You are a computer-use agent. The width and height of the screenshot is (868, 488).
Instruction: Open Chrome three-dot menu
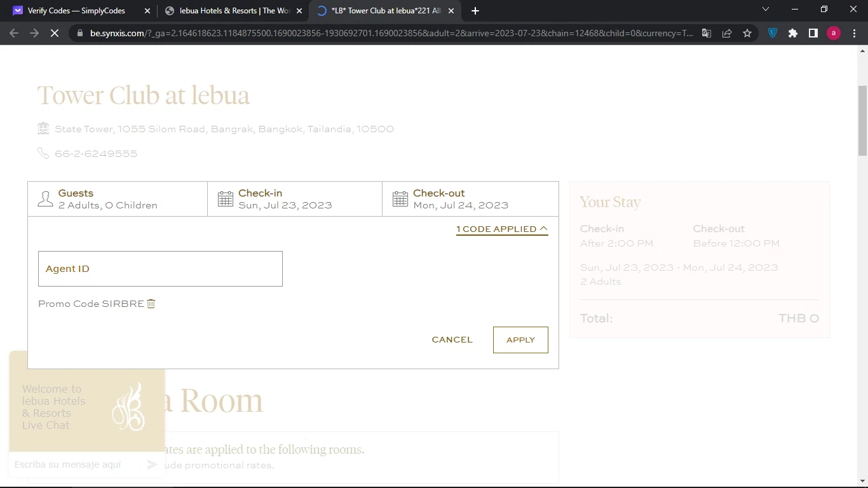pos(854,33)
